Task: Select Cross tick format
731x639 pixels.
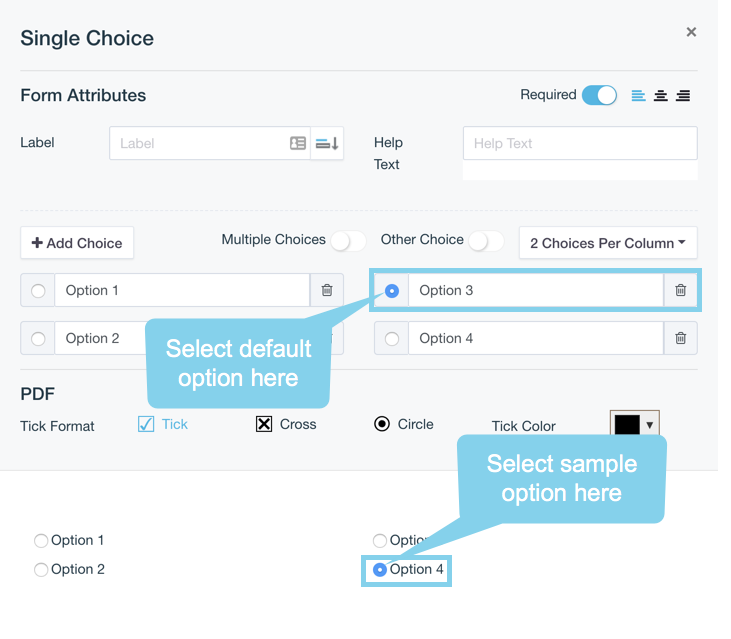Action: (x=264, y=424)
